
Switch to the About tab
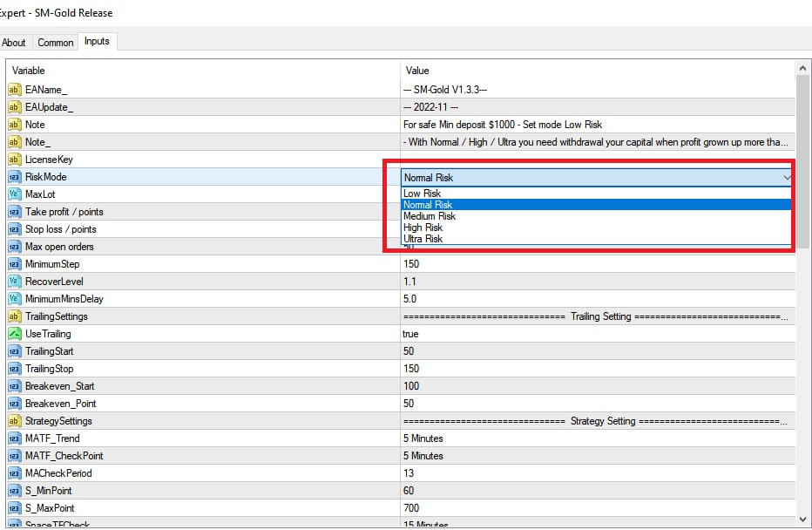[x=14, y=43]
